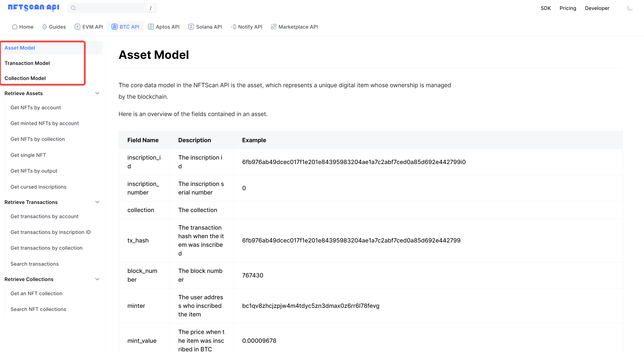The image size is (644, 352).
Task: Click the Marketplace API grid icon
Action: point(274,27)
